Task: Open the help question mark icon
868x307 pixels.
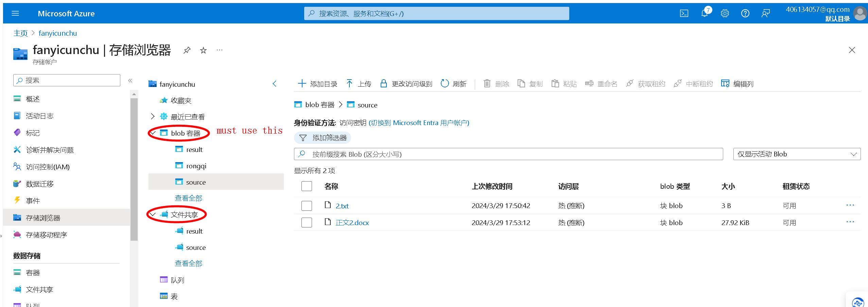Action: click(745, 14)
